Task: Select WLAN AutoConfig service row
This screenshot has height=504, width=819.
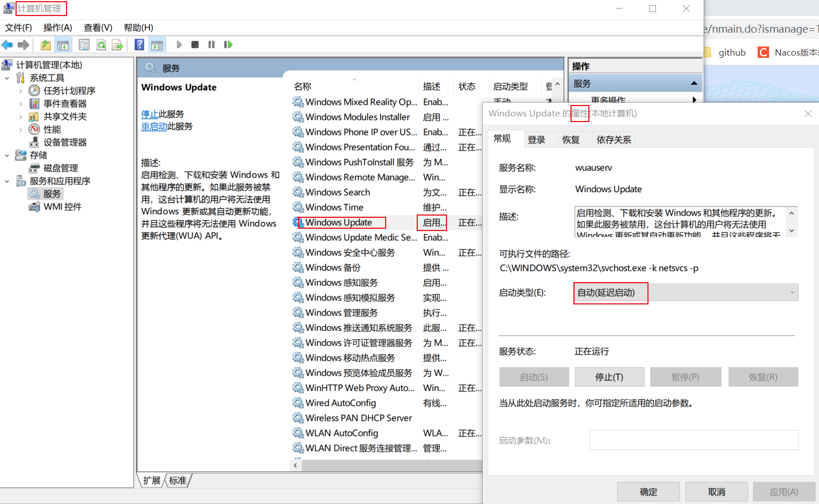Action: (342, 433)
